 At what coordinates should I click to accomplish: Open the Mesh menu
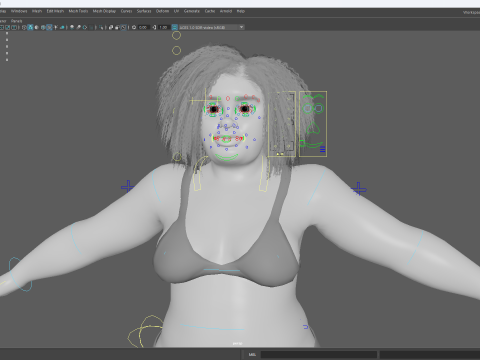click(37, 11)
